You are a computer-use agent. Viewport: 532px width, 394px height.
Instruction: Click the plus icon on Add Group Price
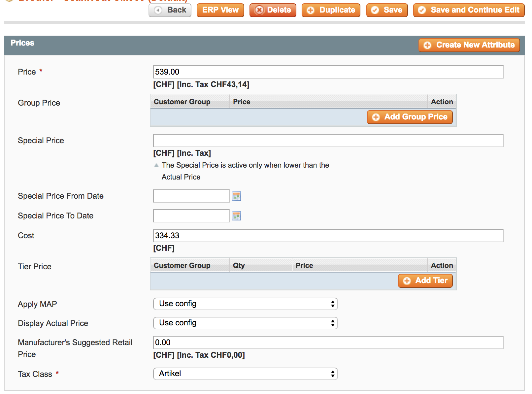pyautogui.click(x=376, y=117)
